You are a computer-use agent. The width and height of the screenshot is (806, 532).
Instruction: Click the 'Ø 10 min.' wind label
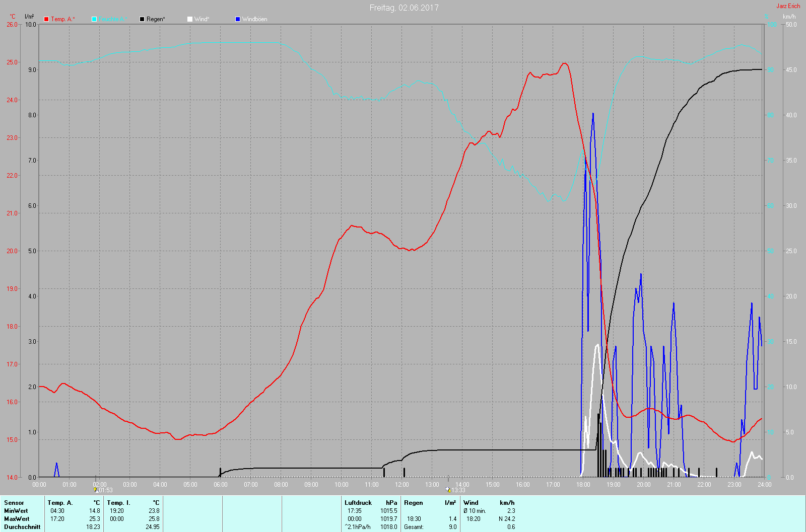[x=475, y=511]
